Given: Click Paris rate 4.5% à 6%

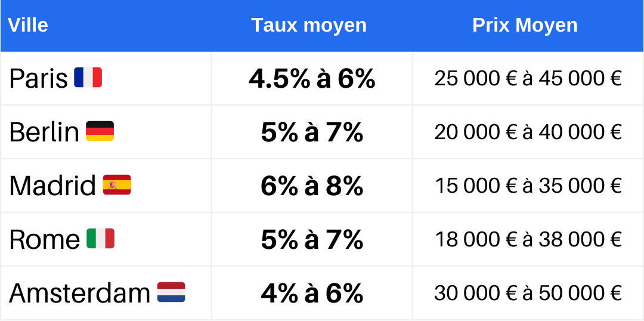Looking at the screenshot, I should 312,79.
